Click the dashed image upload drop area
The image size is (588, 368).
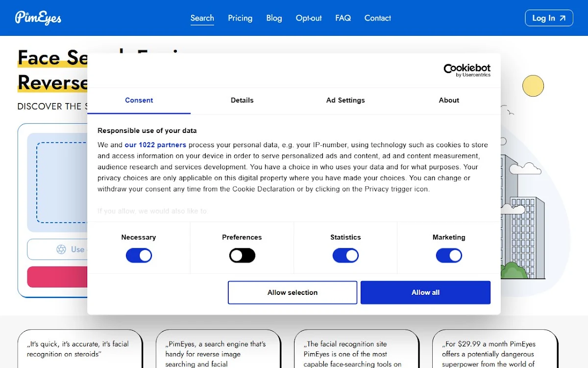[62, 183]
